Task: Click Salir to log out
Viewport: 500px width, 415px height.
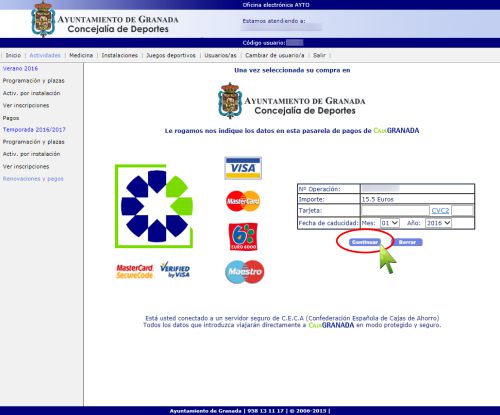Action: [319, 55]
